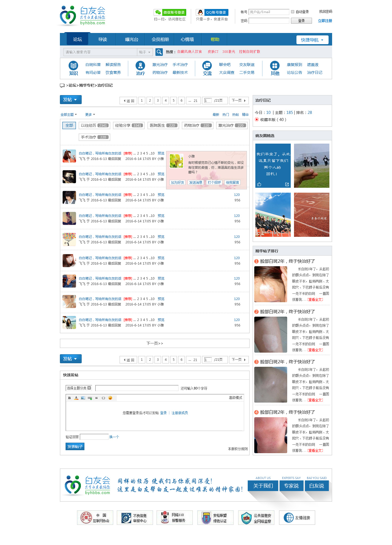Open the font color tool in the editor
This screenshot has width=392, height=545.
pyautogui.click(x=76, y=398)
